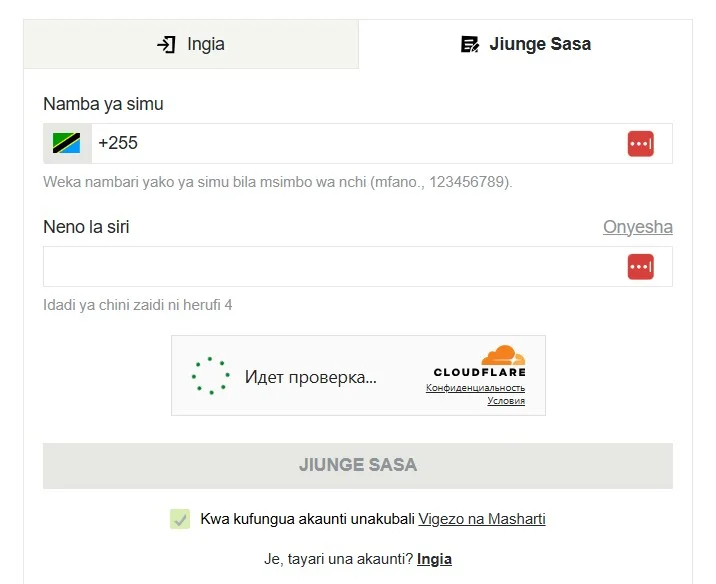The image size is (716, 584).
Task: Open Cloudflare Конфиденциальность privacy link
Action: point(475,388)
